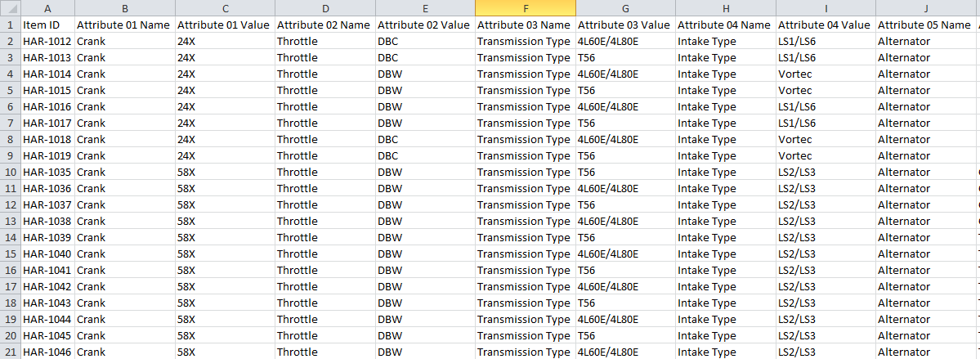Viewport: 980px width, 359px height.
Task: Click the Select All corner triangle
Action: 11,7
